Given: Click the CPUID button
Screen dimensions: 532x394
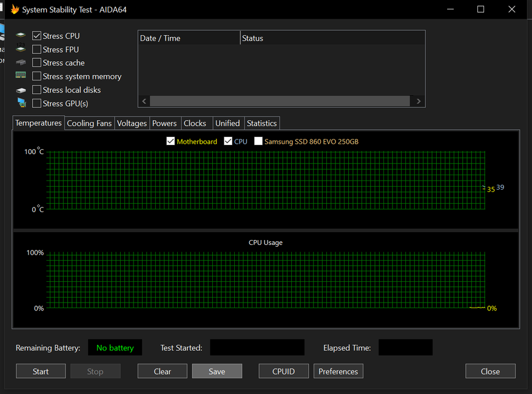Looking at the screenshot, I should [x=283, y=372].
